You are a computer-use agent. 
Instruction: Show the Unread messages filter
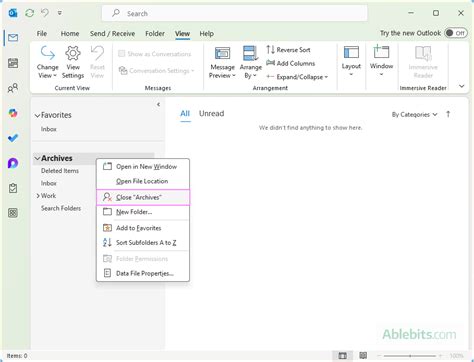211,114
